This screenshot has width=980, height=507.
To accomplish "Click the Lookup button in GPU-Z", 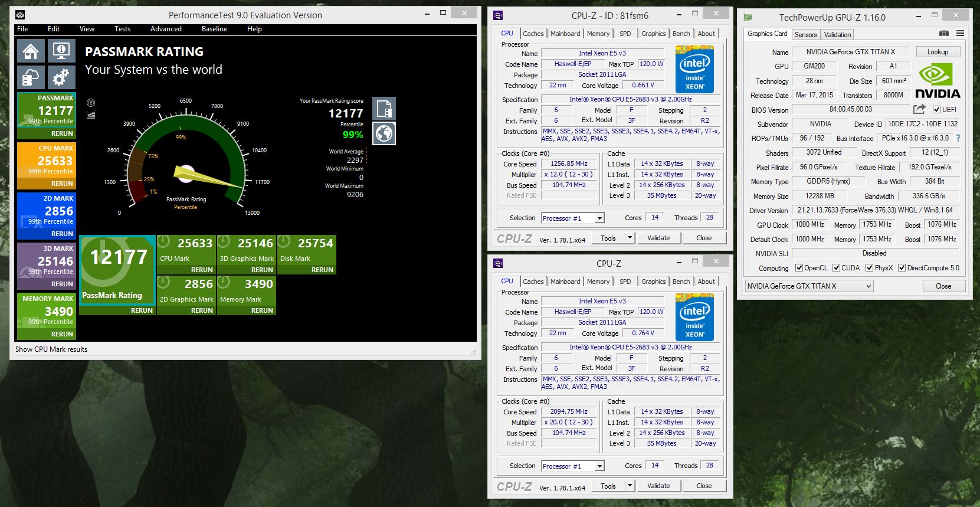I will click(x=938, y=52).
